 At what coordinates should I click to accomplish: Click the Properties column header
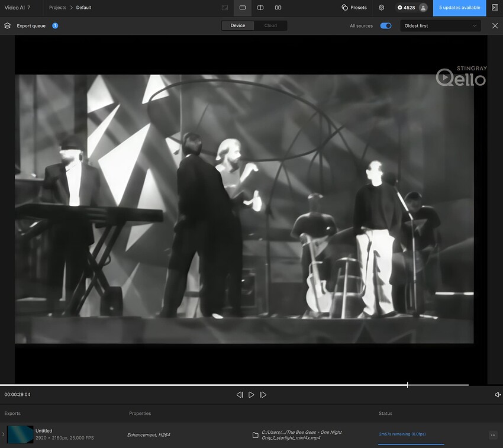140,413
